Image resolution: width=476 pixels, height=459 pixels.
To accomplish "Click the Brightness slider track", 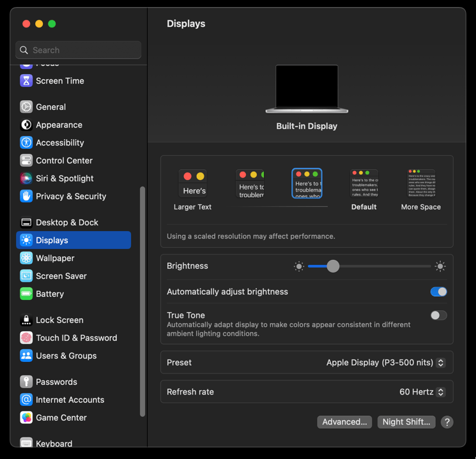I will 383,266.
